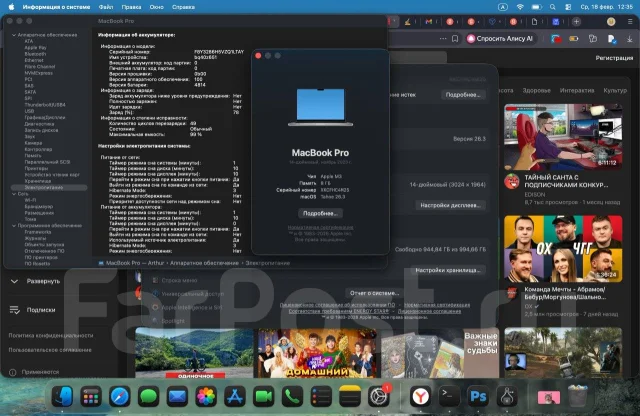Collapse Аппаратное обеспечение tree section
Viewport: 640px width, 416px height.
tap(14, 35)
